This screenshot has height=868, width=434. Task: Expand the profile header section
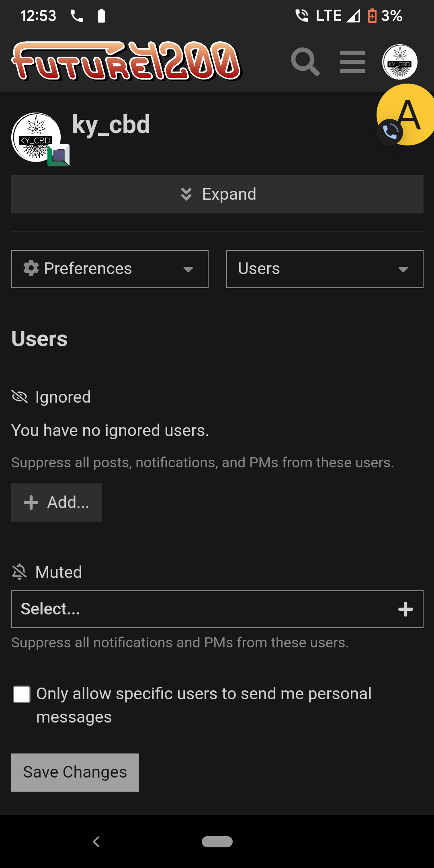click(217, 194)
